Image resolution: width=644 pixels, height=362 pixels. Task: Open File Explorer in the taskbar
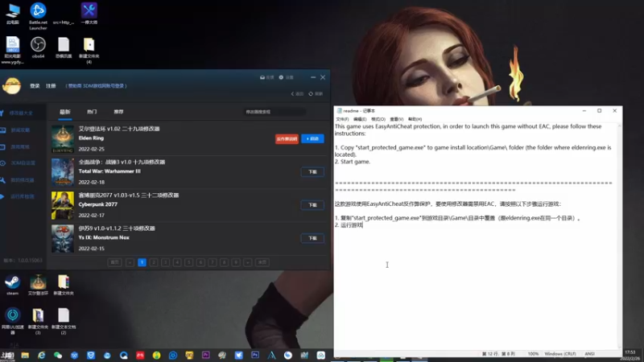[25, 356]
